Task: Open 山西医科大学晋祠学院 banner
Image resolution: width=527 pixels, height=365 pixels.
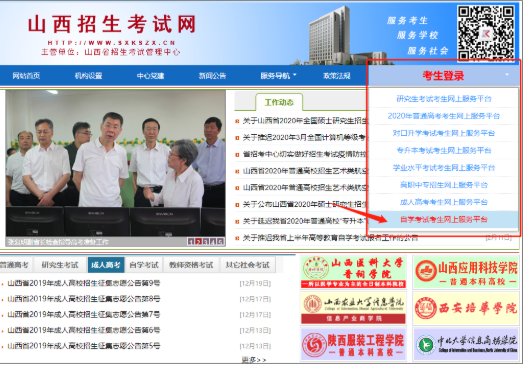Action: pyautogui.click(x=354, y=272)
